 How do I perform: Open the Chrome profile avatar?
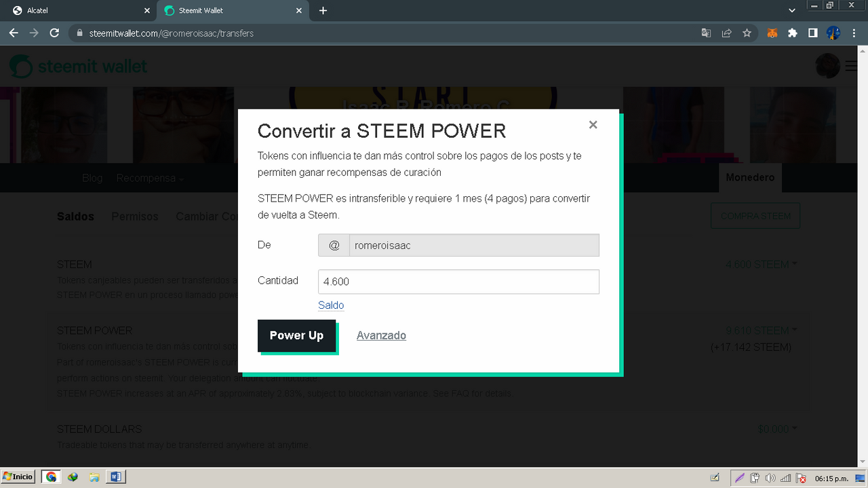[833, 33]
